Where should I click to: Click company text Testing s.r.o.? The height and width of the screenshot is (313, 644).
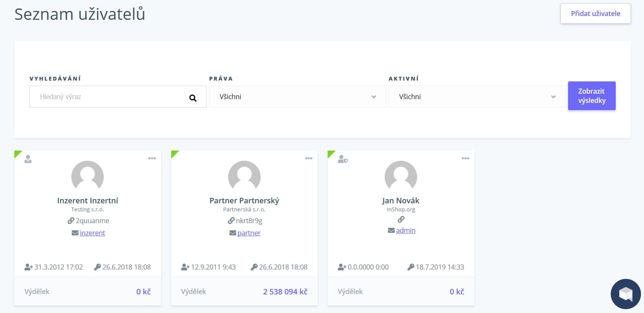(x=87, y=209)
